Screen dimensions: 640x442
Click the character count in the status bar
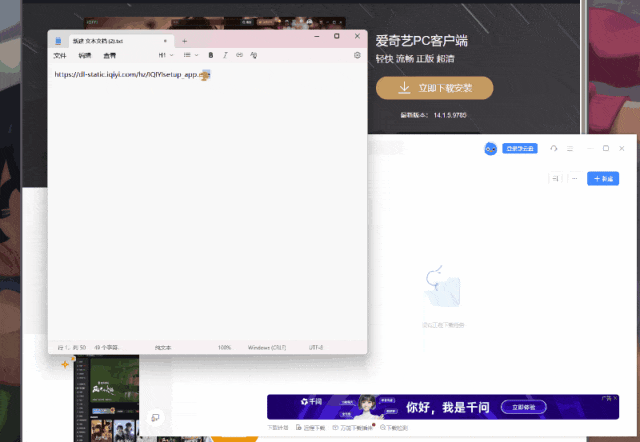point(106,348)
